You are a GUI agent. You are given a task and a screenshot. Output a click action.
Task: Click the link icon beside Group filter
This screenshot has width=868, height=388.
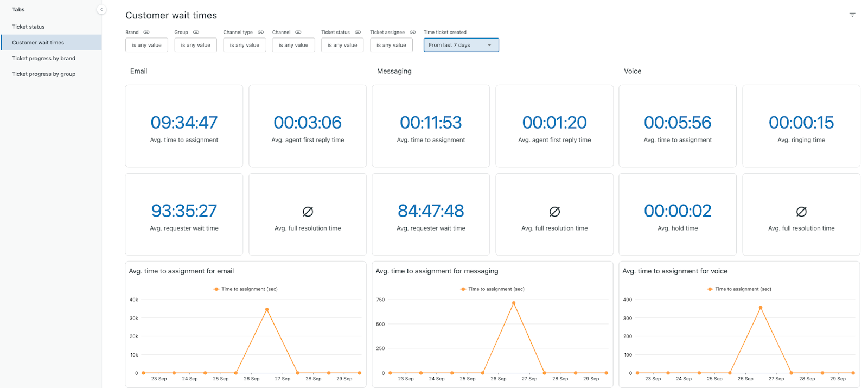pos(196,33)
